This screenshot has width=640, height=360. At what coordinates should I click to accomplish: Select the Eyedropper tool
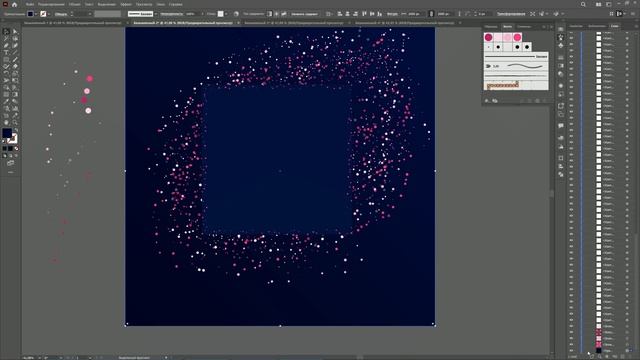[6, 102]
